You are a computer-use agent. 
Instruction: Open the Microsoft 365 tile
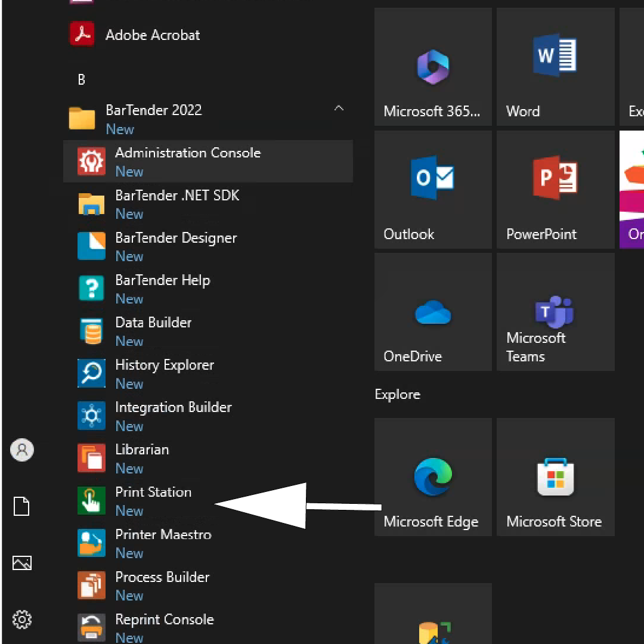coord(433,67)
